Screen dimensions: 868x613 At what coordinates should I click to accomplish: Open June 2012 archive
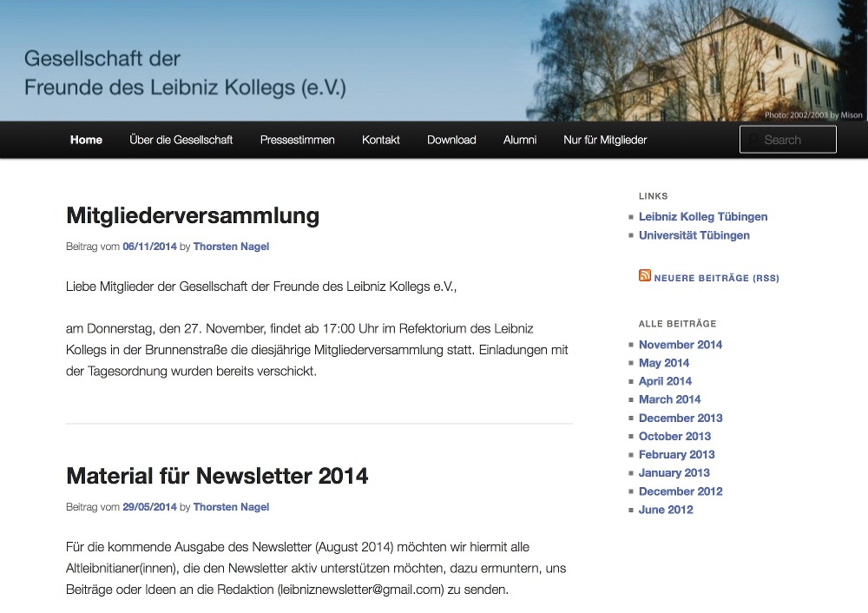pos(666,510)
